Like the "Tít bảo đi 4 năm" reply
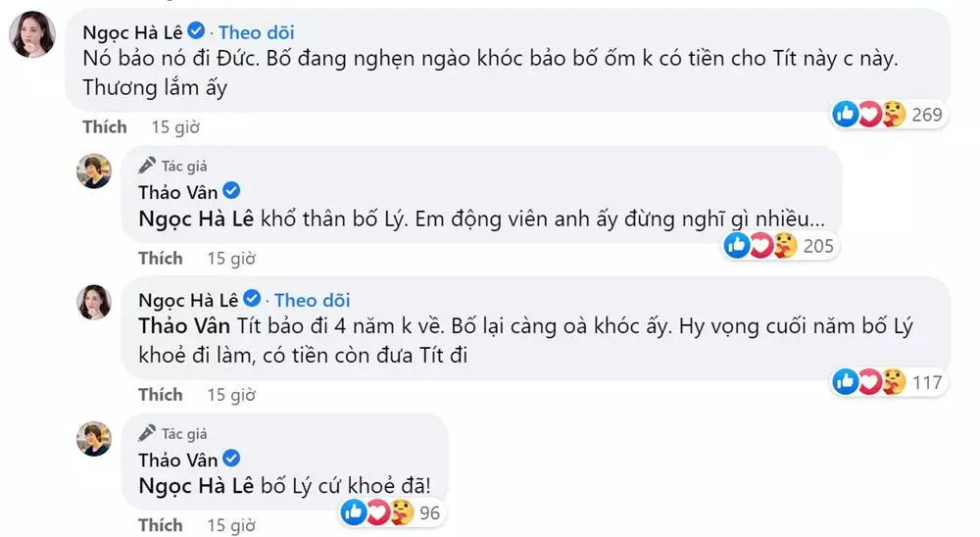980x537 pixels. (x=161, y=394)
